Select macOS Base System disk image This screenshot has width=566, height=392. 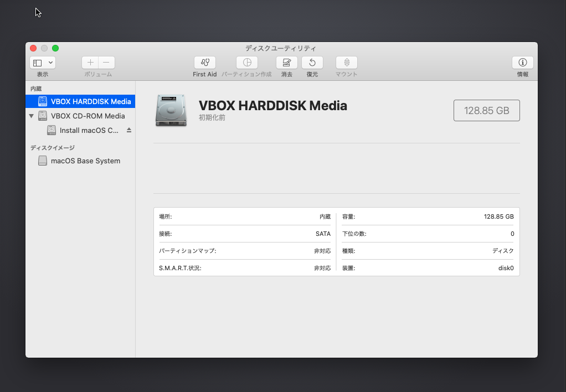tap(80, 161)
